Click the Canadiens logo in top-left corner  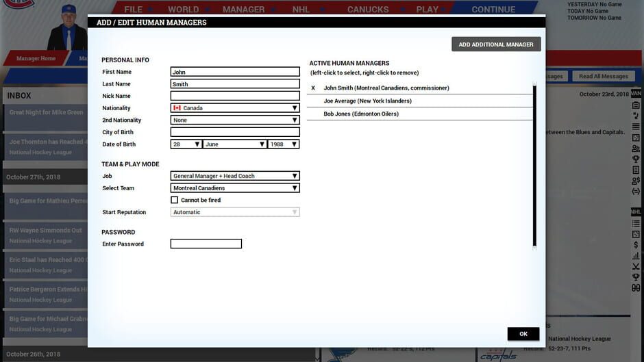[19, 4]
